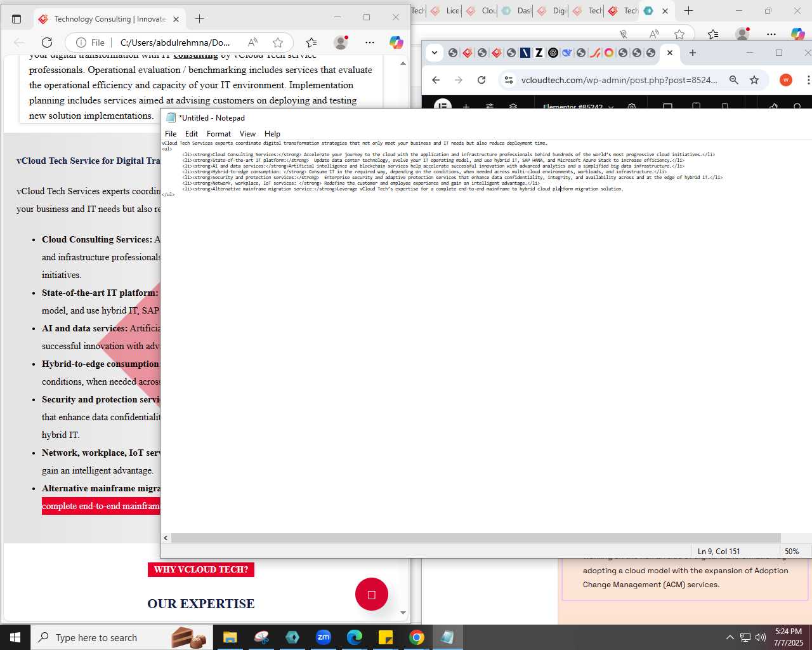Open Settings and more in the front Edge window

point(370,43)
